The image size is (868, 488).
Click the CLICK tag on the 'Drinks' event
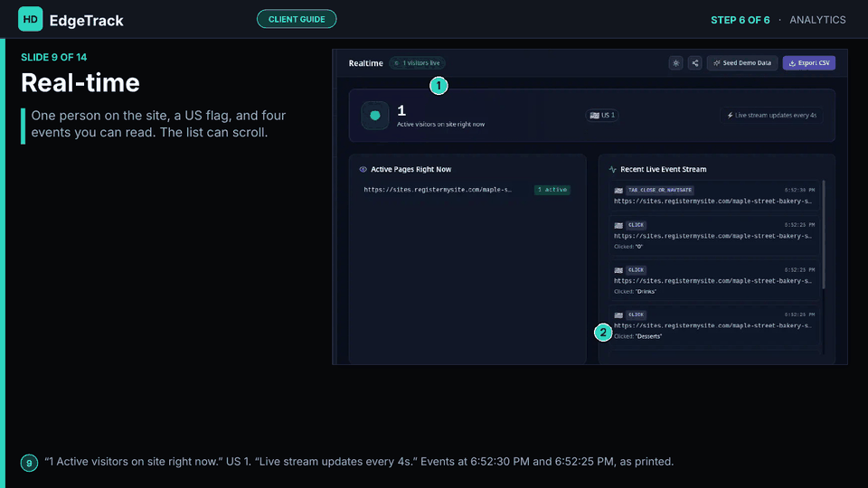(x=636, y=270)
